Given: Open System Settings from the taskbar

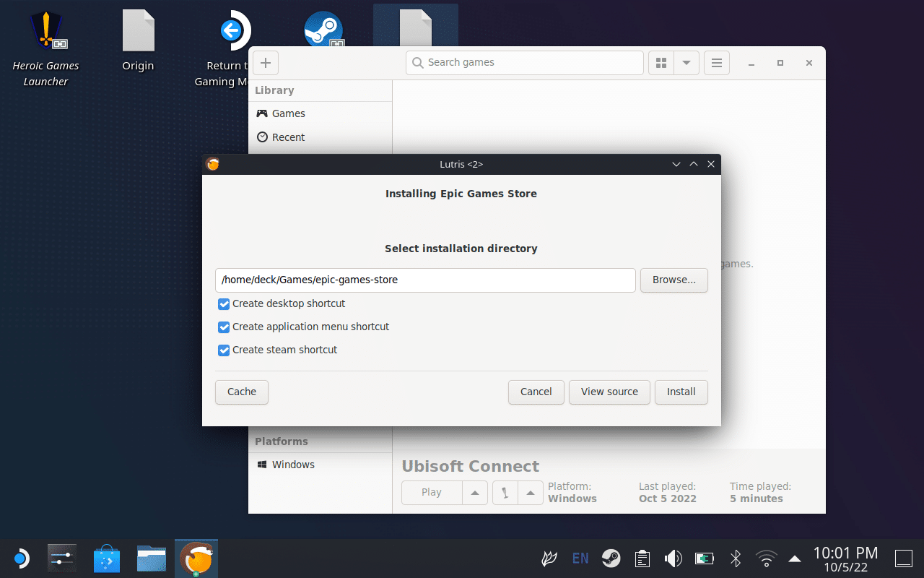Looking at the screenshot, I should click(62, 558).
